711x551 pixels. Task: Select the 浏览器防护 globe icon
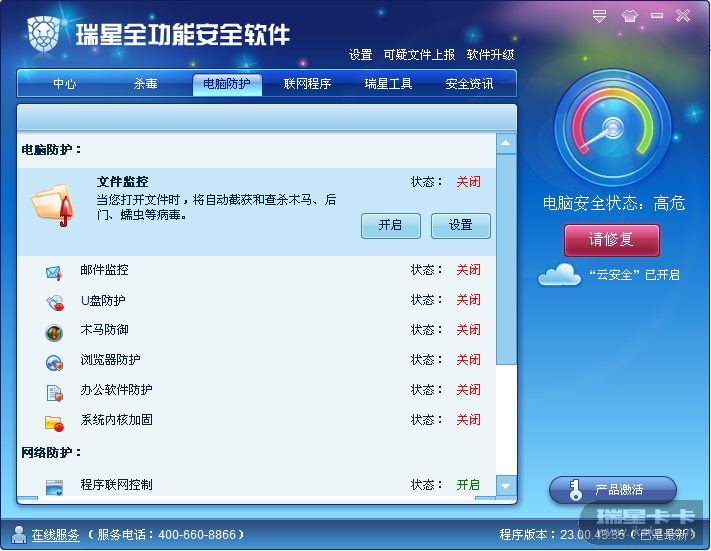click(x=54, y=363)
